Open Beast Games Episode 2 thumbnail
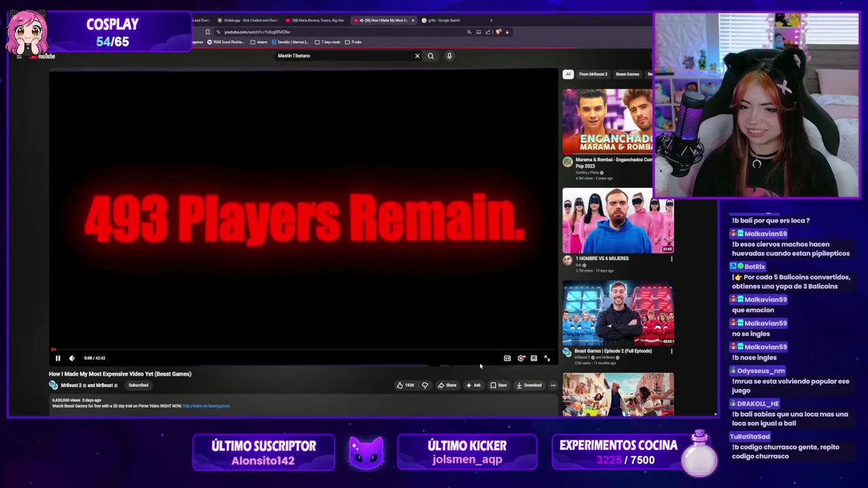 [x=618, y=314]
